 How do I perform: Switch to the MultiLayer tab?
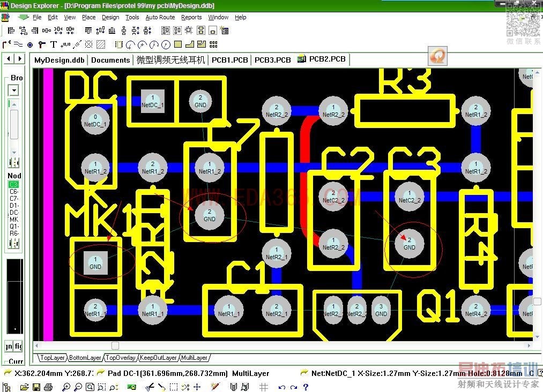194,358
